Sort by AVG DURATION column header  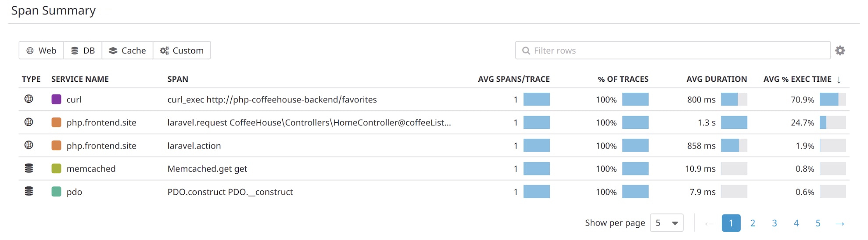tap(717, 79)
